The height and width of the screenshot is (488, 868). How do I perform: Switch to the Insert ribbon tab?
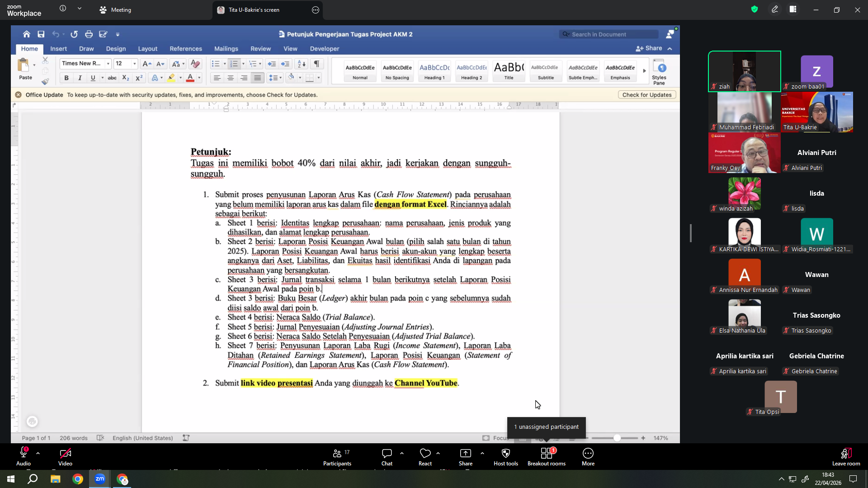58,49
